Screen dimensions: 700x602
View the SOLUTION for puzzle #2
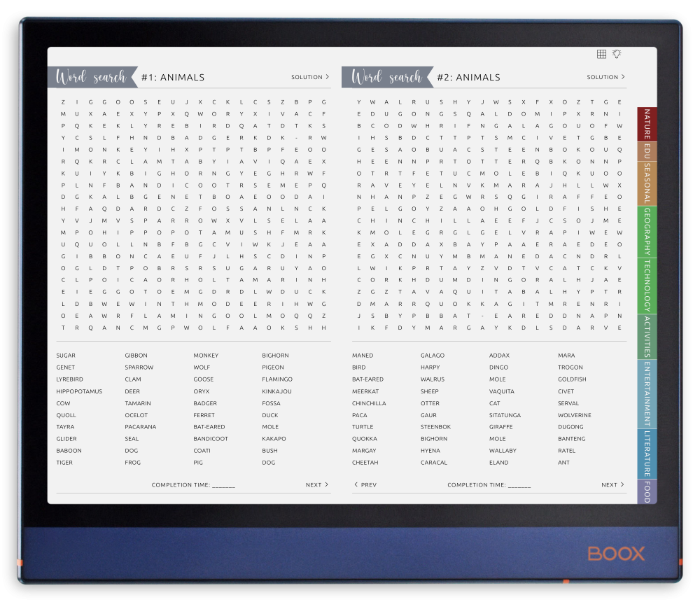[605, 78]
